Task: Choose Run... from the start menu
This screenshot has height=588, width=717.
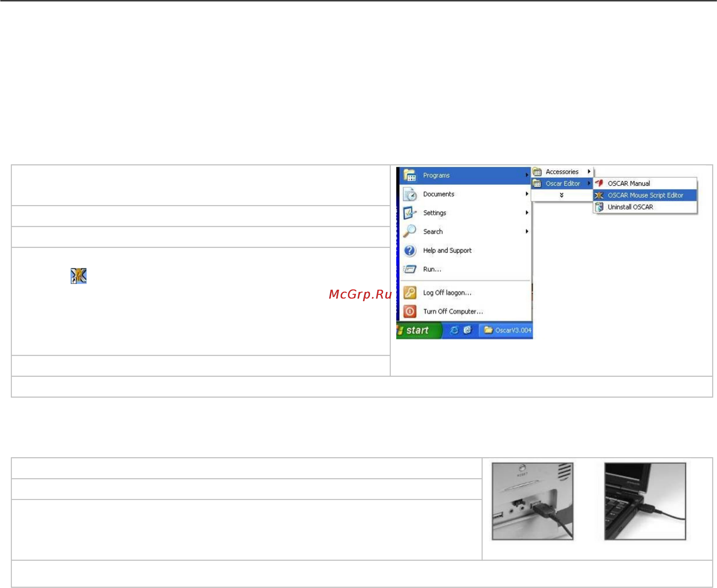Action: [465, 269]
